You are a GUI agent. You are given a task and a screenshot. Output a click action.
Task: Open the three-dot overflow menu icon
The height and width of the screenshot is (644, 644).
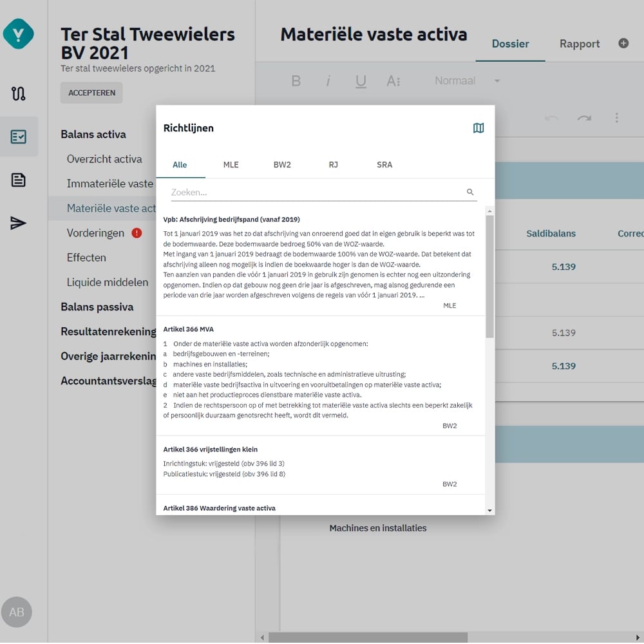616,118
